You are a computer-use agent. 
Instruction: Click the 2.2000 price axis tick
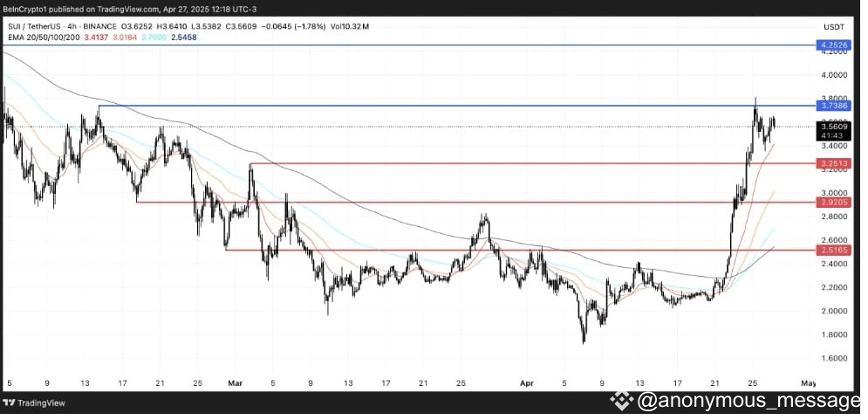point(834,287)
